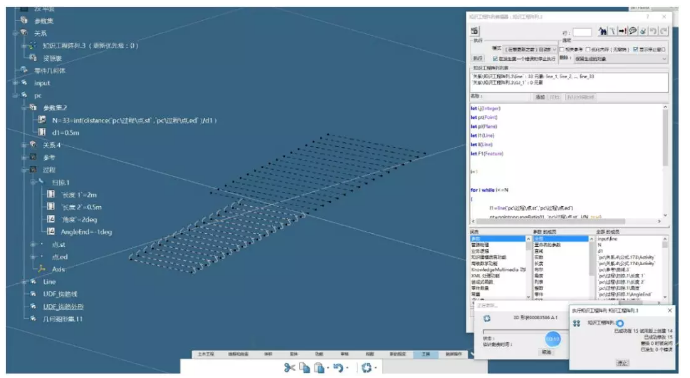Click the help question mark in editor title bar
The image size is (690, 378).
(x=647, y=17)
